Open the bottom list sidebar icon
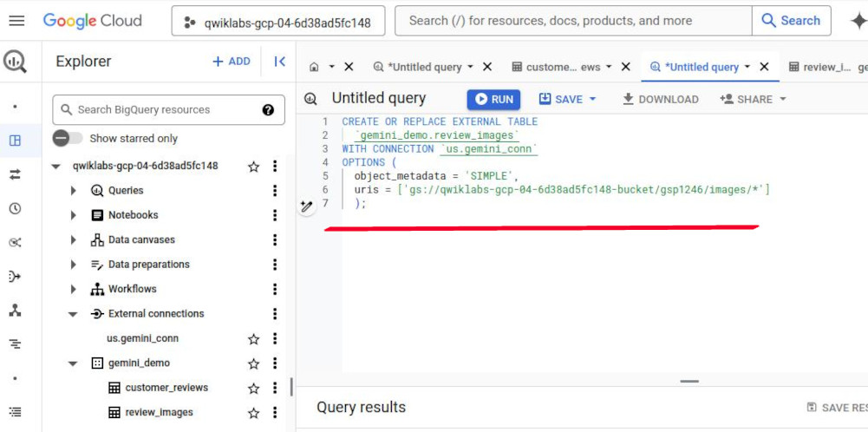The height and width of the screenshot is (432, 868). pyautogui.click(x=15, y=411)
